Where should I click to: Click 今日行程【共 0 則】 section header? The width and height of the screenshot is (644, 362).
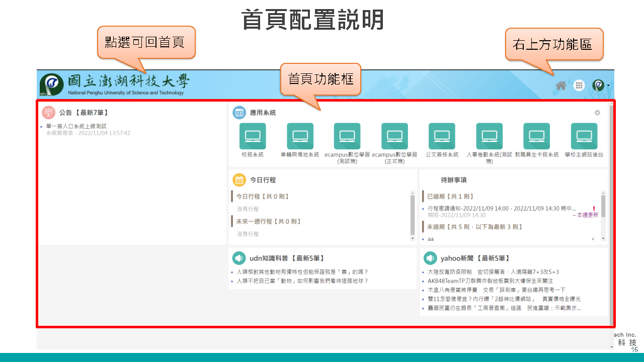262,196
